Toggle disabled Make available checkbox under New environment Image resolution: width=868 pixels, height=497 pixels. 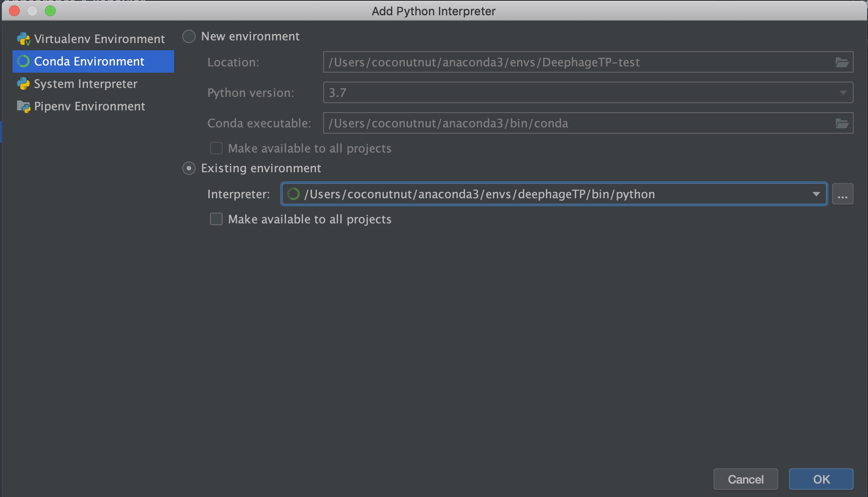pyautogui.click(x=216, y=148)
